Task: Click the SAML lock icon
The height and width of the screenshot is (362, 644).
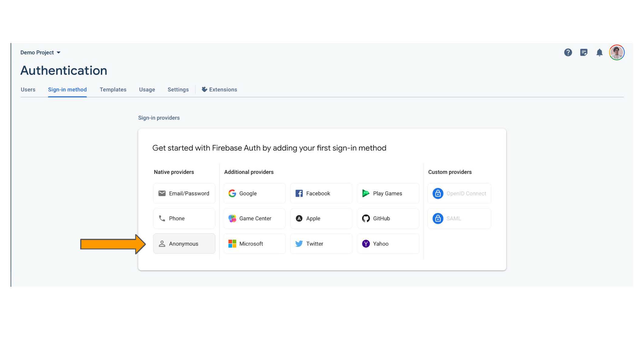Action: [438, 218]
